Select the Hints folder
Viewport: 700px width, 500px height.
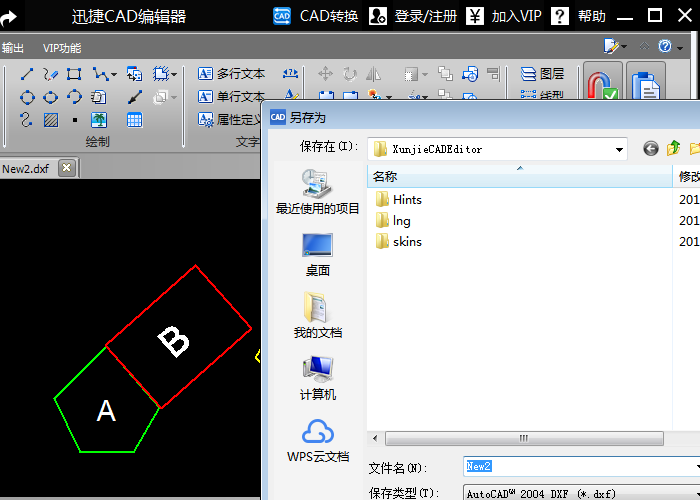click(x=399, y=200)
